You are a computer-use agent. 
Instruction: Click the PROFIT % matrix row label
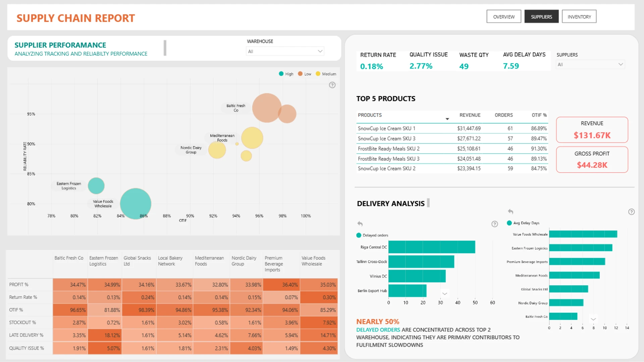19,285
